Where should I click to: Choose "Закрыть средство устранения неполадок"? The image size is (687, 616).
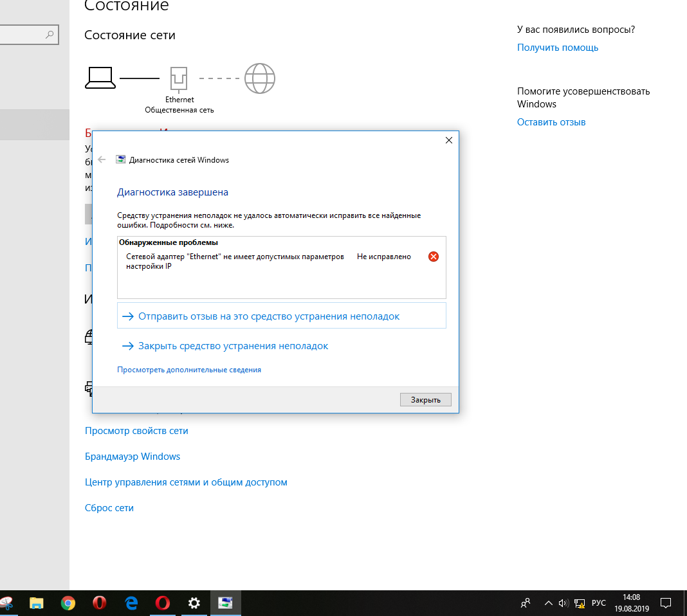(x=233, y=346)
